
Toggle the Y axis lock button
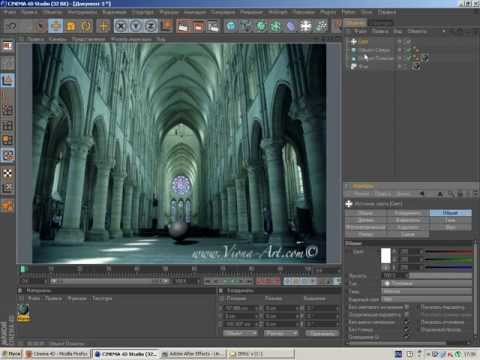tap(136, 26)
